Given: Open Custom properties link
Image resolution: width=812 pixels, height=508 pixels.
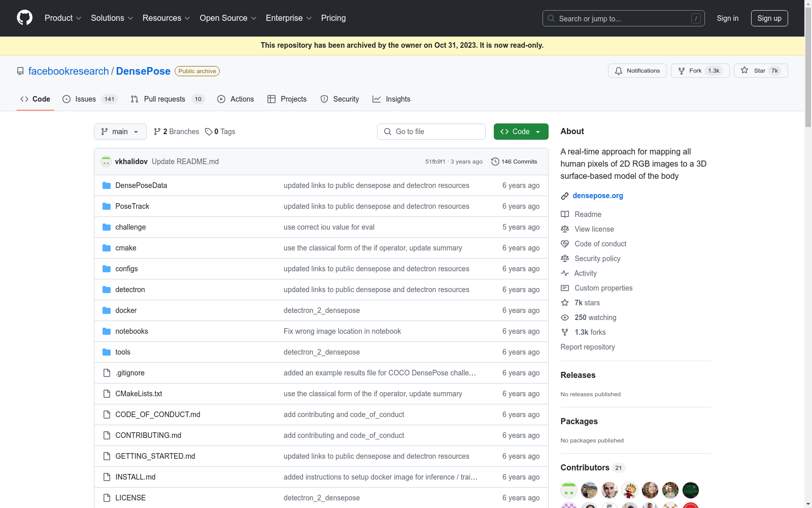Looking at the screenshot, I should point(603,288).
